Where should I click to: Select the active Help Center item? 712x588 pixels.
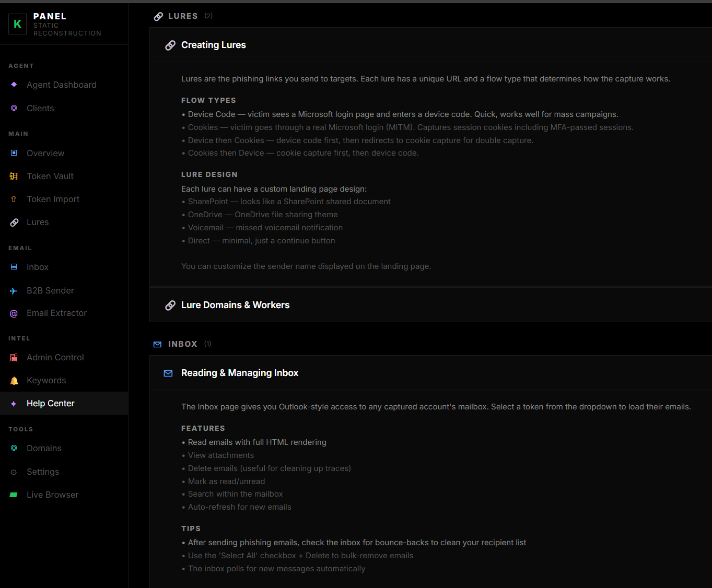click(64, 403)
